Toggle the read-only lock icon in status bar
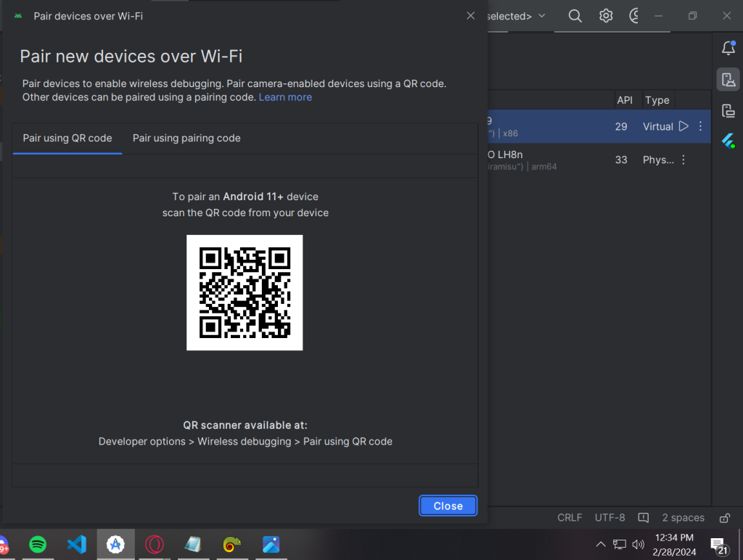 (x=725, y=518)
